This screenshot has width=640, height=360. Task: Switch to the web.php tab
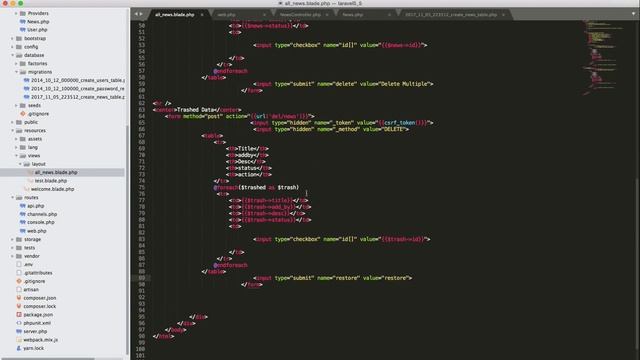click(241, 15)
